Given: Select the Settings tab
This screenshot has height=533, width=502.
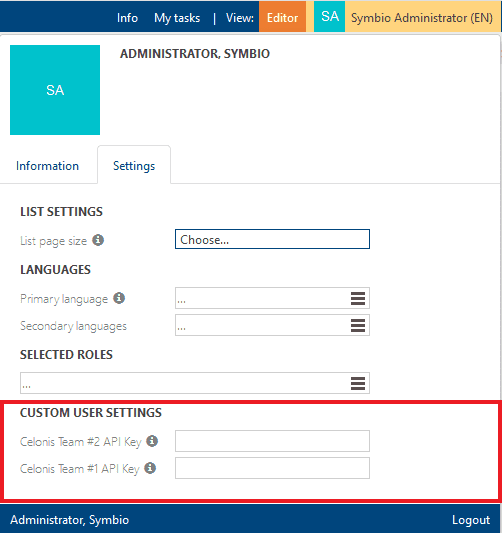Looking at the screenshot, I should [134, 166].
